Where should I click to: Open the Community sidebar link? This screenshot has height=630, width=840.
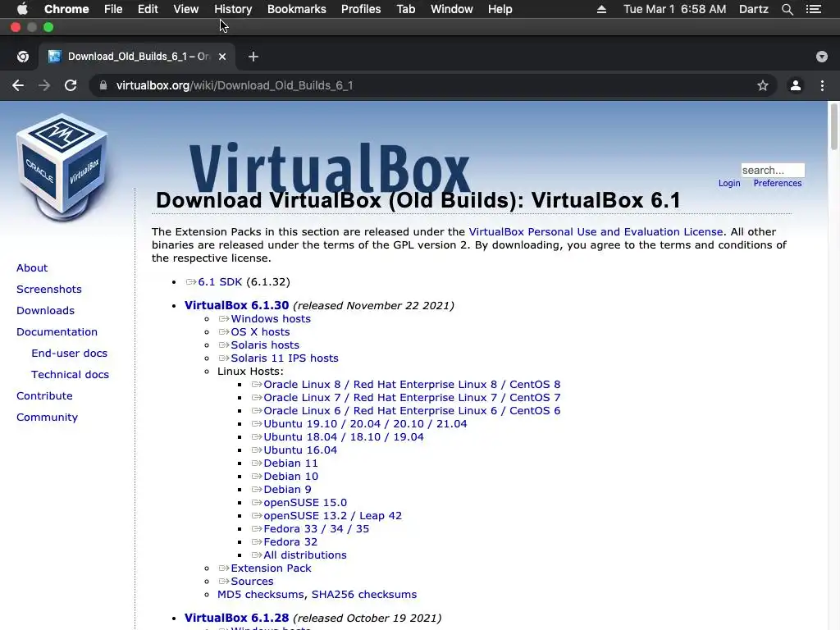(47, 418)
